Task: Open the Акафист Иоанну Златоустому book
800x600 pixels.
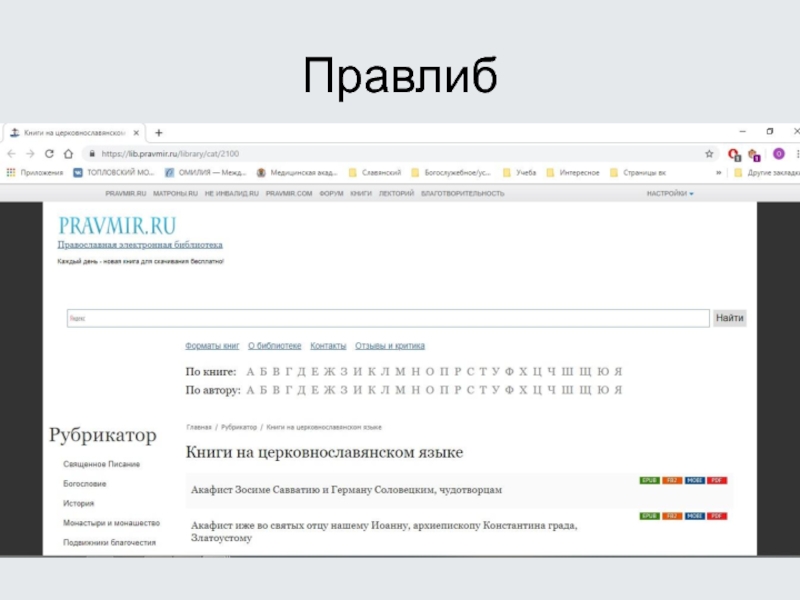Action: click(x=384, y=532)
